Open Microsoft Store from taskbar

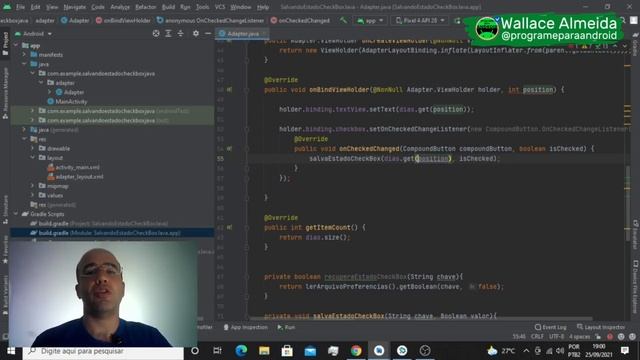(x=287, y=351)
